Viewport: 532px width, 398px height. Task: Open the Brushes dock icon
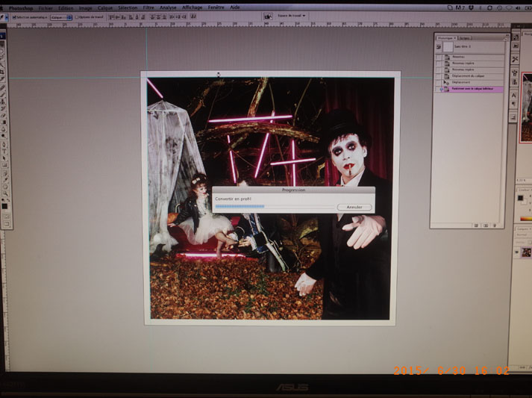pos(515,73)
